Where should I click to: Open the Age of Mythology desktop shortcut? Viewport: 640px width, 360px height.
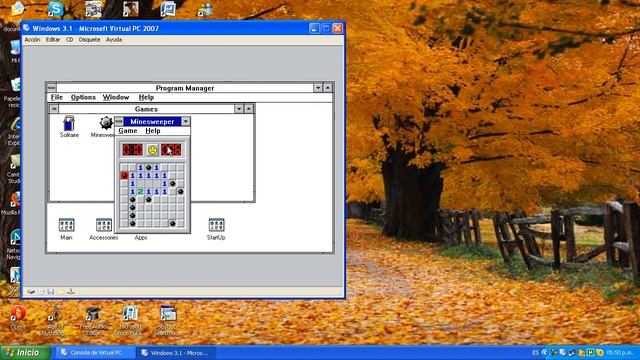click(55, 320)
